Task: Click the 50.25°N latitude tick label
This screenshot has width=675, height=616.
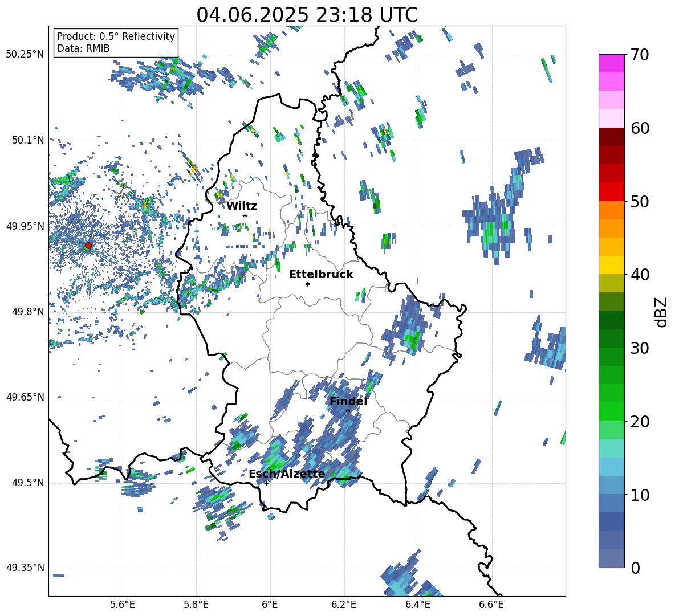Action: (25, 55)
